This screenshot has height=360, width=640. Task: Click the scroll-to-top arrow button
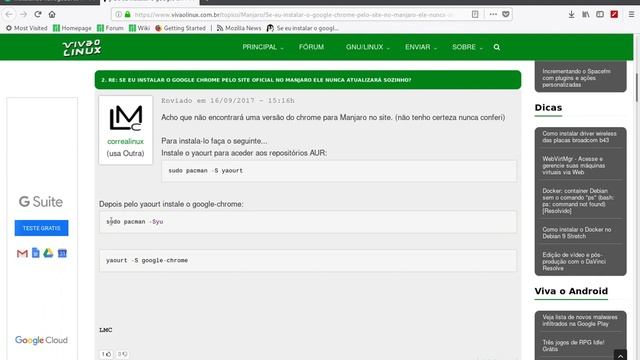click(x=620, y=355)
